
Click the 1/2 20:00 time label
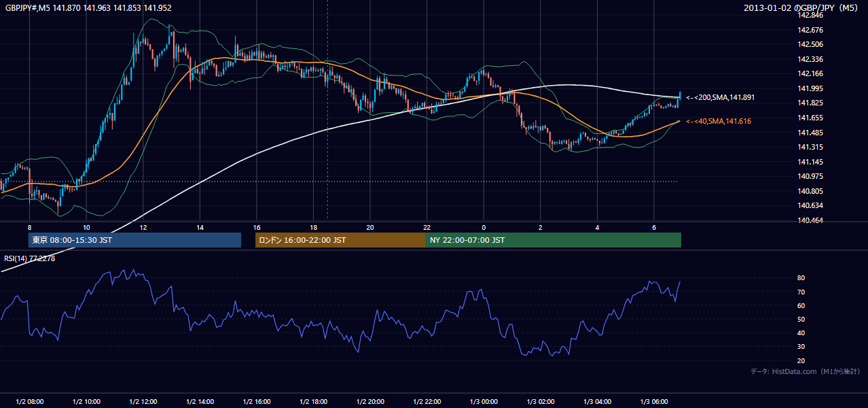370,401
